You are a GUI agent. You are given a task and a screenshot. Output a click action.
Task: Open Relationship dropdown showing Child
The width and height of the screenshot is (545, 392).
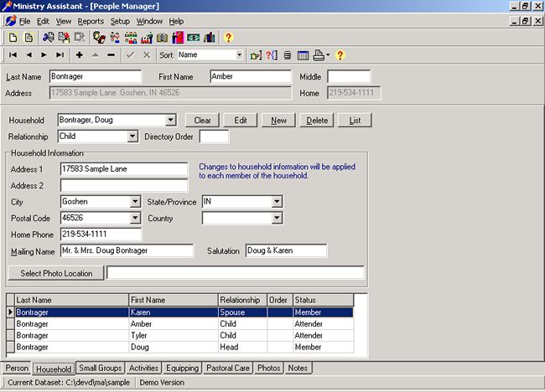pyautogui.click(x=132, y=137)
